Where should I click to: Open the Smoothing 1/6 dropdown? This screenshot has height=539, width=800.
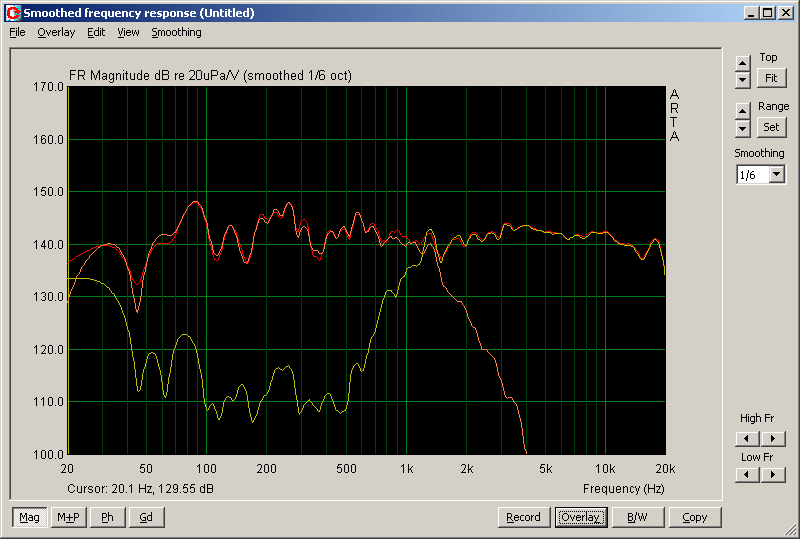[777, 175]
